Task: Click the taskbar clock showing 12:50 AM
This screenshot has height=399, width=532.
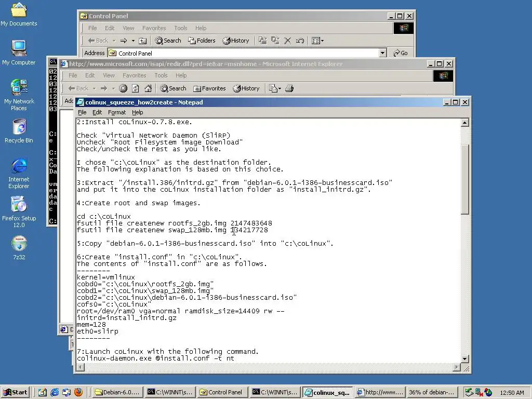Action: tap(512, 393)
